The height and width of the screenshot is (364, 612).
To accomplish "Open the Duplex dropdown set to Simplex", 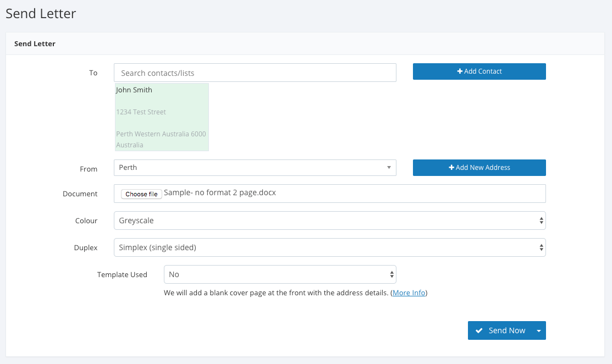I will click(329, 247).
